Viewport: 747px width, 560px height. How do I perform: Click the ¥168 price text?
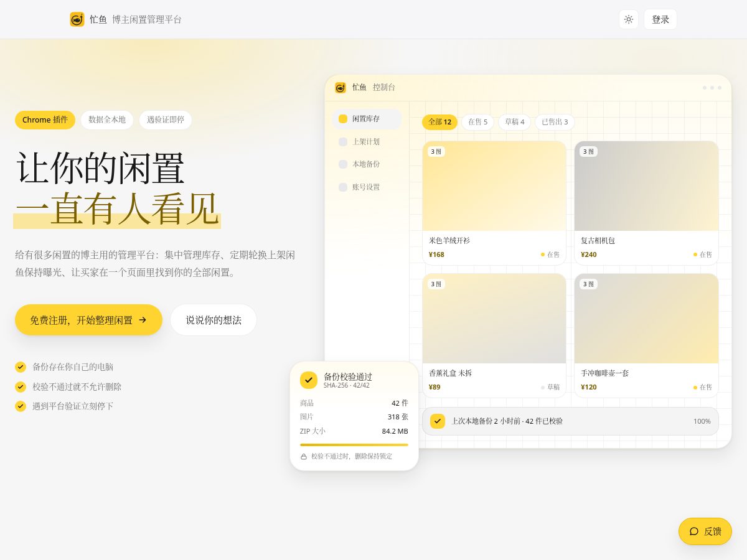click(x=436, y=254)
